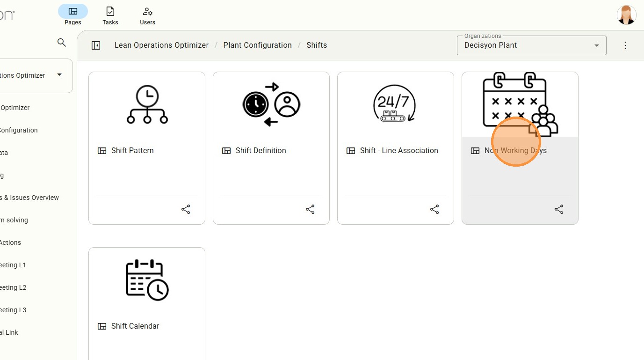Open the three-dot more options menu
644x360 pixels.
pyautogui.click(x=625, y=45)
